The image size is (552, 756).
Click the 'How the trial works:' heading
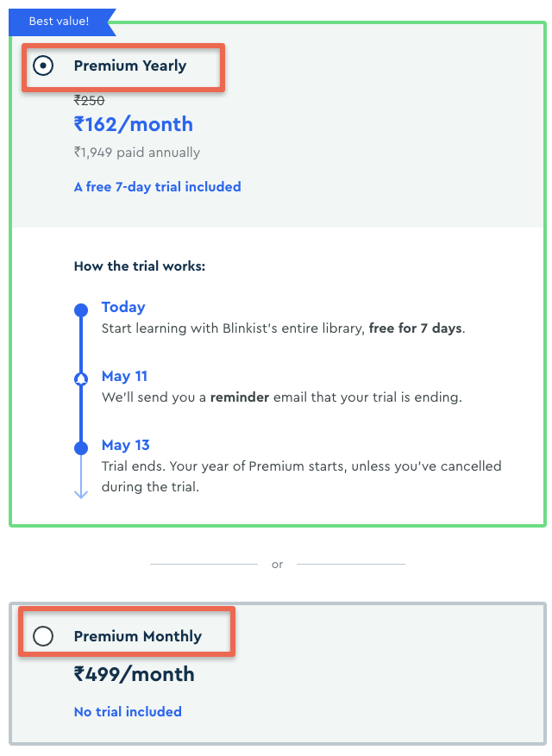click(140, 266)
